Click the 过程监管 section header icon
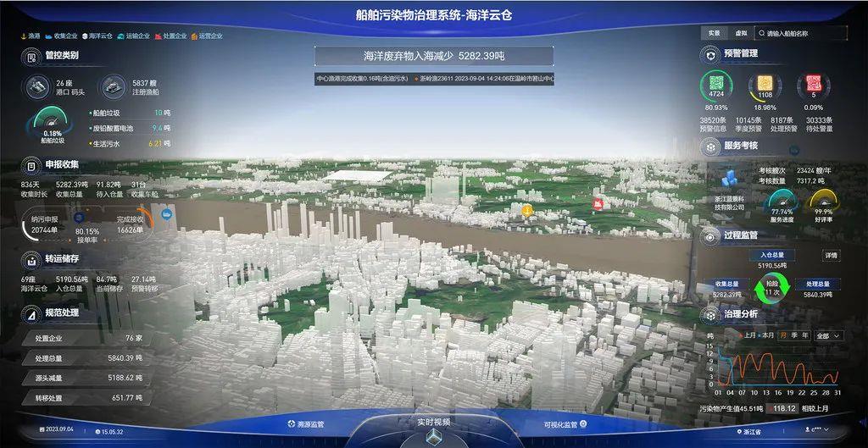The width and height of the screenshot is (868, 448). coord(710,235)
